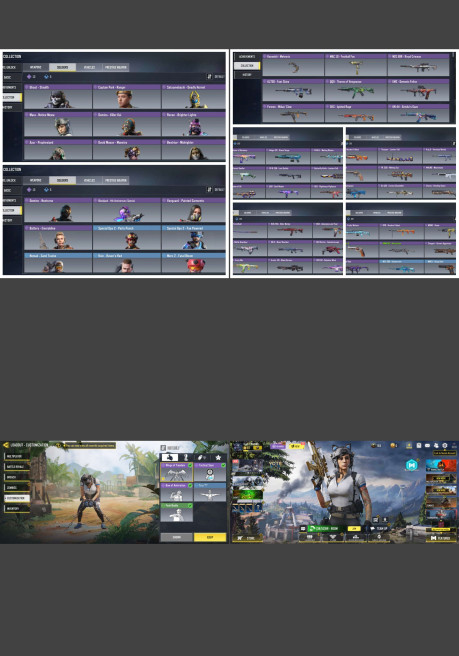The height and width of the screenshot is (656, 459).
Task: Click the sort icon beside Details above Ghost card
Action: click(x=209, y=77)
